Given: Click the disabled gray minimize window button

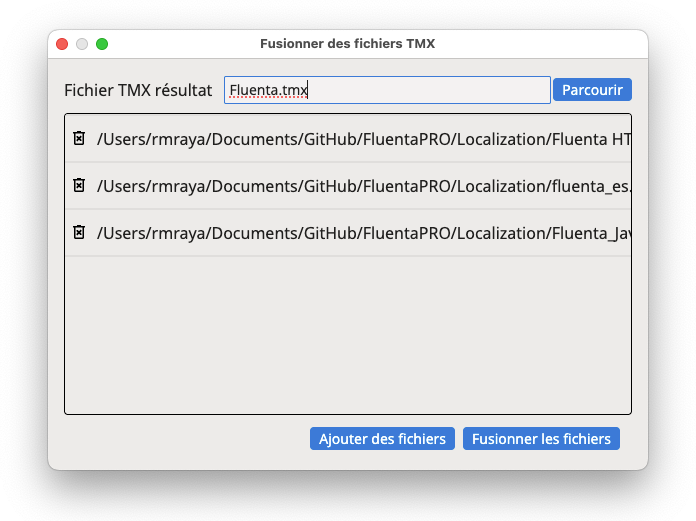Looking at the screenshot, I should 82,44.
